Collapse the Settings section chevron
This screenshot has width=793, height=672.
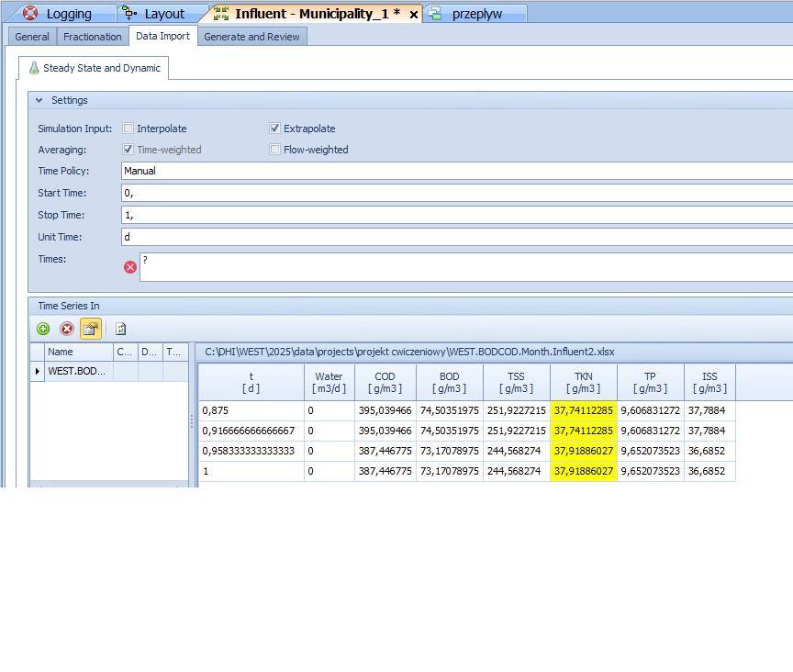click(39, 100)
